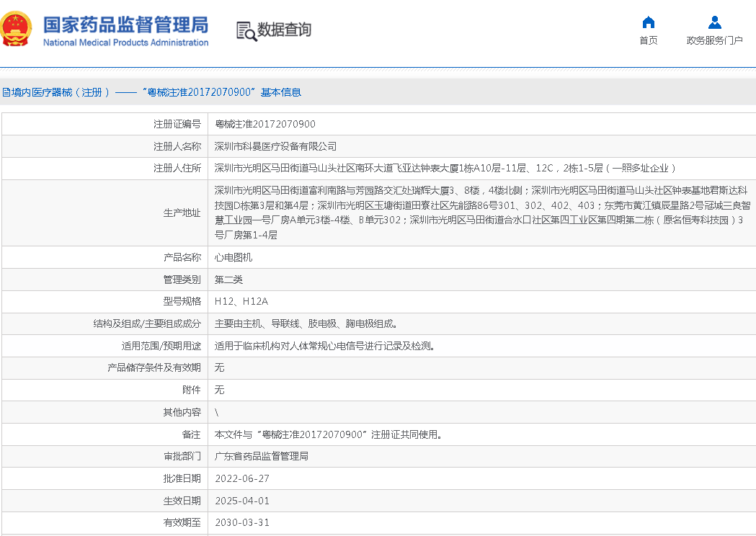Viewport: 756px width, 536px height.
Task: Click the 注册证编号 row label
Action: (177, 125)
